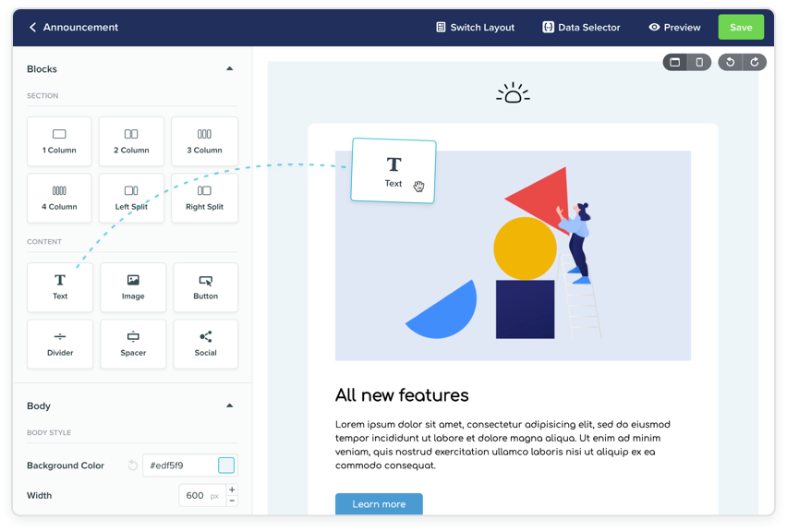Collapse the Body panel
Viewport: 787px width, 532px height.
[x=229, y=405]
